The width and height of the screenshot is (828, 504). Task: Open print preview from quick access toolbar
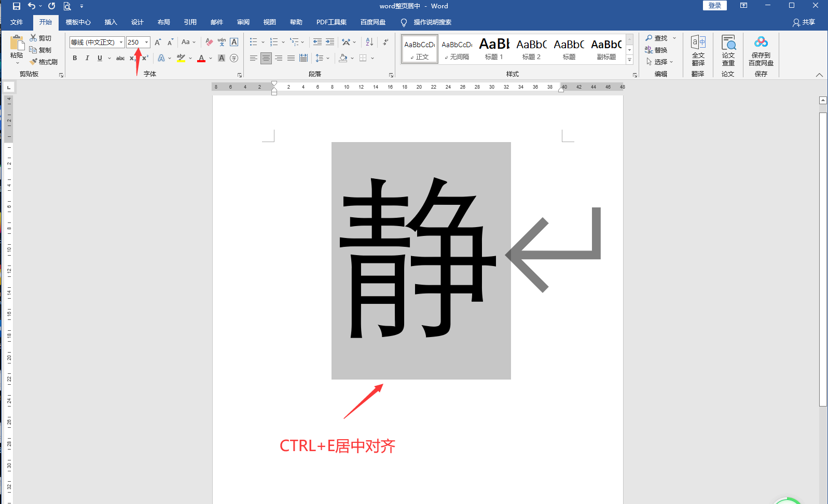coord(67,6)
